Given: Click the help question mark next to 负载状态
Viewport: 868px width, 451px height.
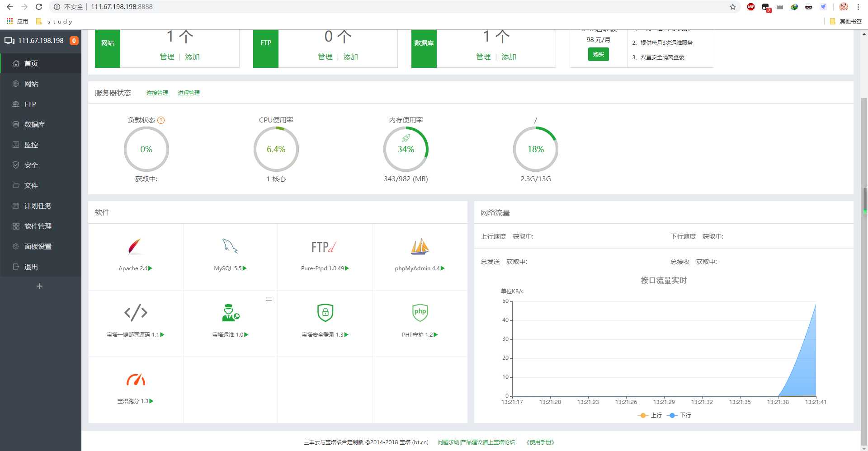Looking at the screenshot, I should click(161, 120).
